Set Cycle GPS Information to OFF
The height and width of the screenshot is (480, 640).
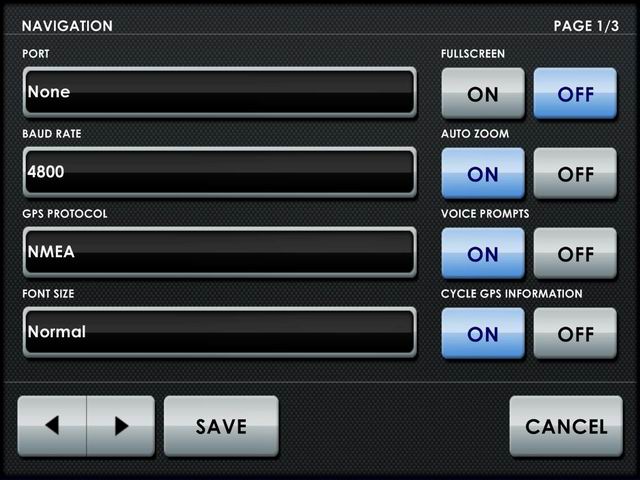click(575, 333)
